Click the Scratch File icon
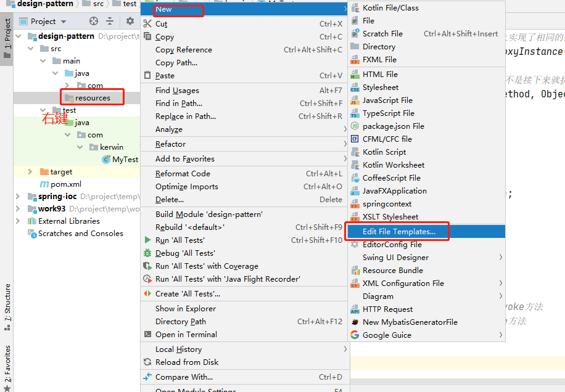This screenshot has height=392, width=565. pos(355,33)
